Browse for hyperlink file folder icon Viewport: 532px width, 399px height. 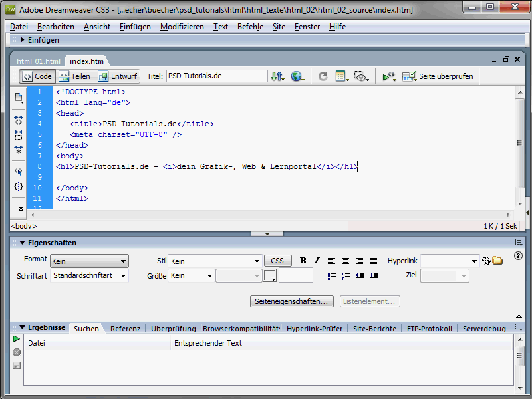(x=497, y=261)
